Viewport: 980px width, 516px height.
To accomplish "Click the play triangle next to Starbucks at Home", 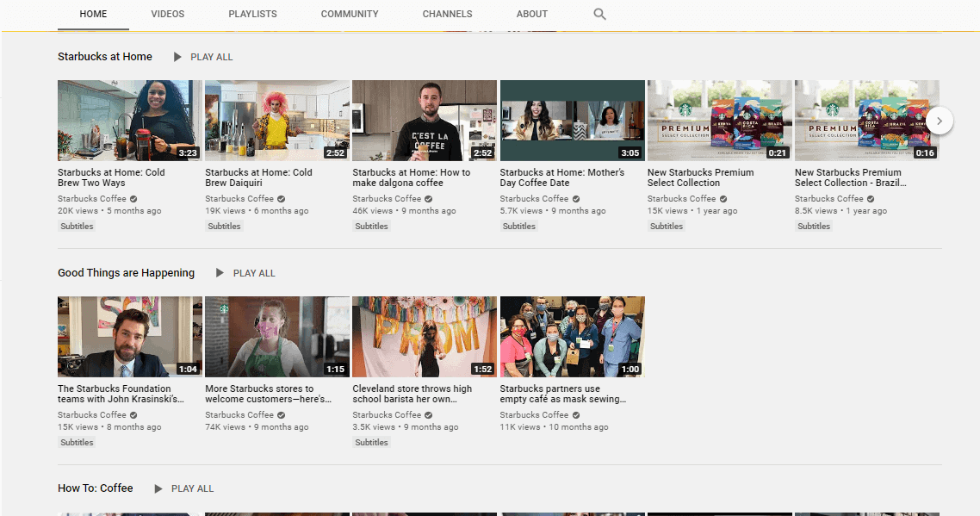I will click(x=178, y=57).
